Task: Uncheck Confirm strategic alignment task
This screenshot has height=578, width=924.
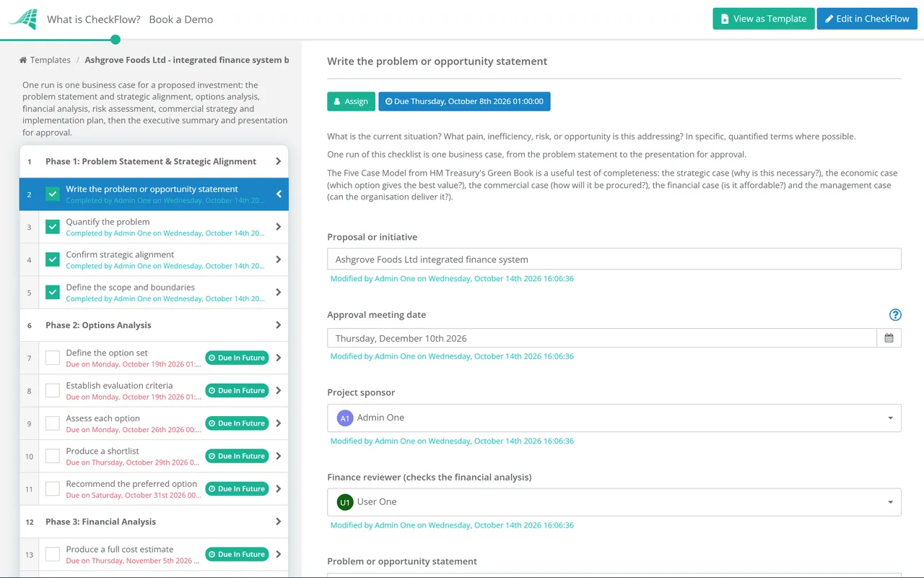Action: (x=53, y=259)
